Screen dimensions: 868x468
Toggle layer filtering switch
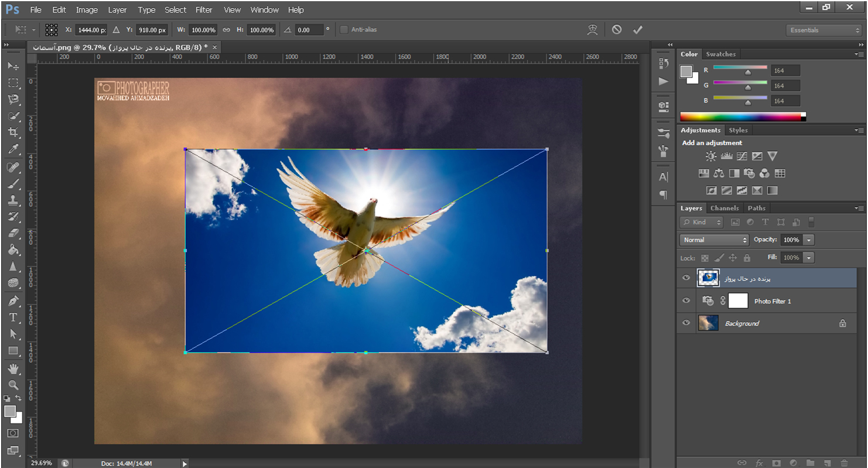coord(811,222)
